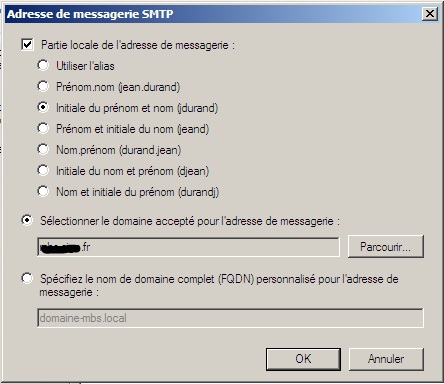This screenshot has width=444, height=384.
Task: Pick Prénom et initiale du nom (jeand)
Action: pyautogui.click(x=43, y=128)
